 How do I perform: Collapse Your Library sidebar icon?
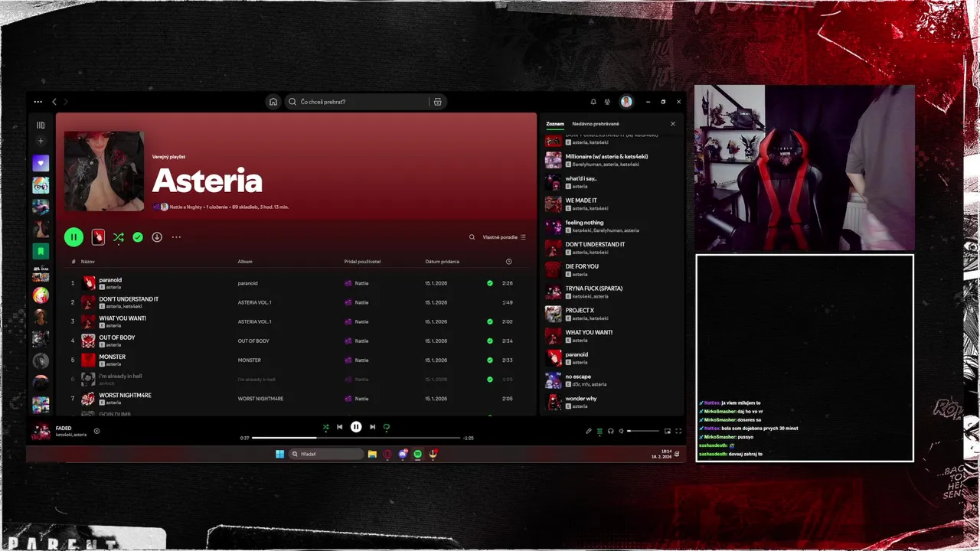tap(41, 125)
